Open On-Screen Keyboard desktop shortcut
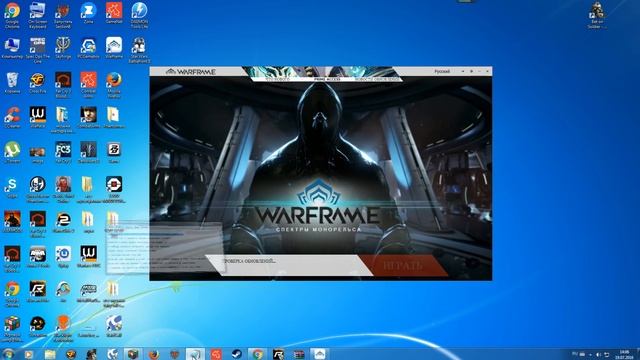Image resolution: width=640 pixels, height=360 pixels. coord(38,16)
